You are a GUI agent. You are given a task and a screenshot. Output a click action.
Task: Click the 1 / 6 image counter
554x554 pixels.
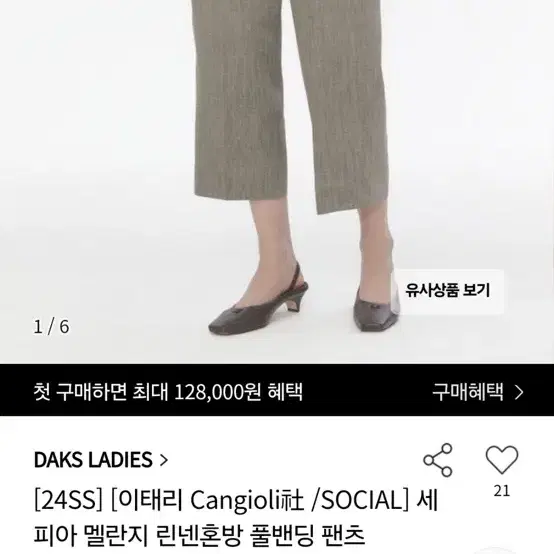(52, 326)
